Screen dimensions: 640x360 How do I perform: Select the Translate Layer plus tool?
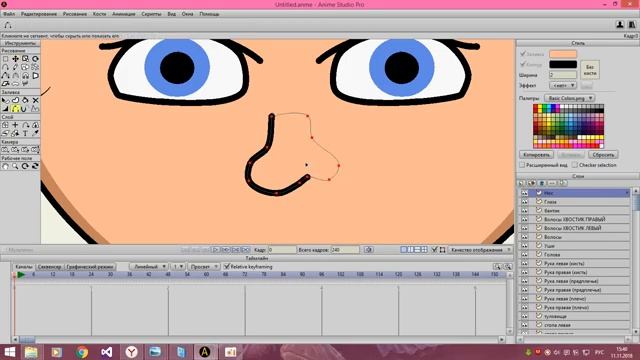16,125
